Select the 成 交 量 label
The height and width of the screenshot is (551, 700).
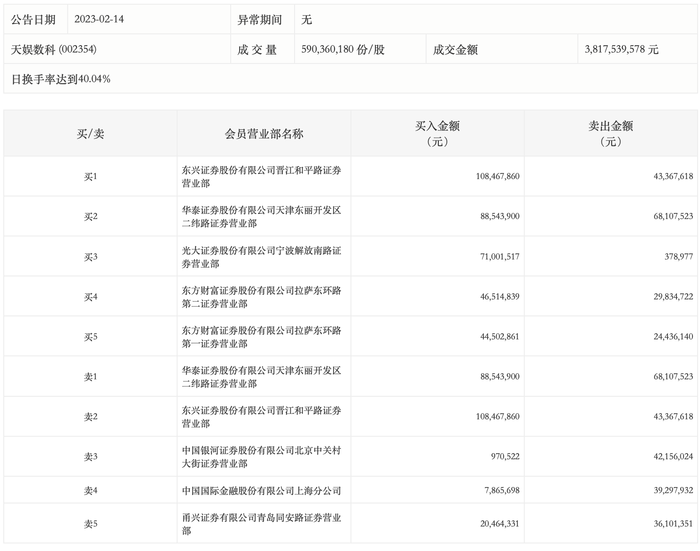[257, 50]
